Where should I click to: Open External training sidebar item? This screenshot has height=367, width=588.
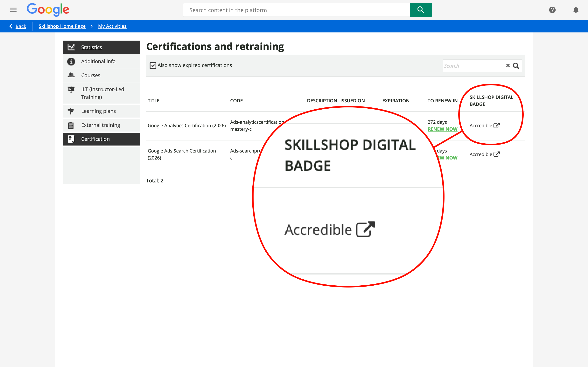pyautogui.click(x=101, y=125)
